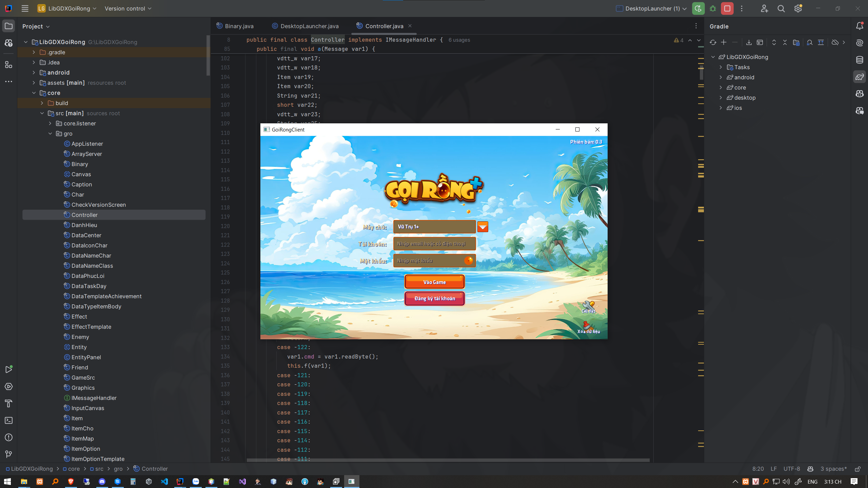Open the Build hammer tool window
Viewport: 868px width, 488px height.
[8, 403]
